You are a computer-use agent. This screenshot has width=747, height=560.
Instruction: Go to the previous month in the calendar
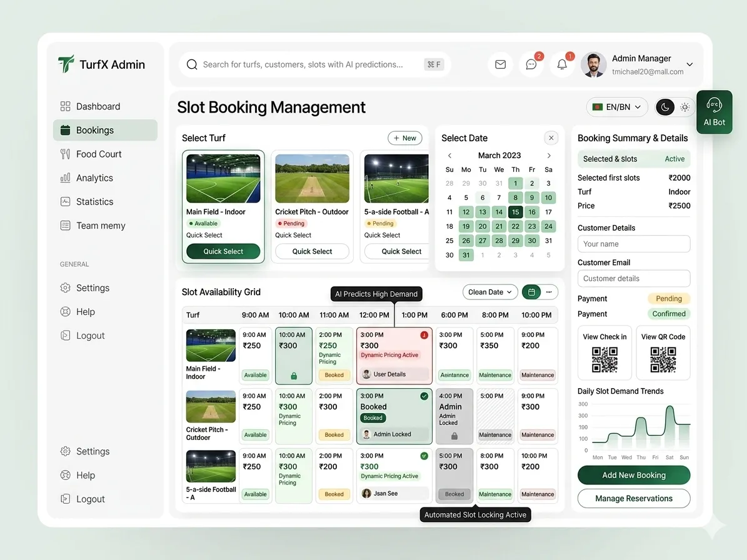click(449, 156)
